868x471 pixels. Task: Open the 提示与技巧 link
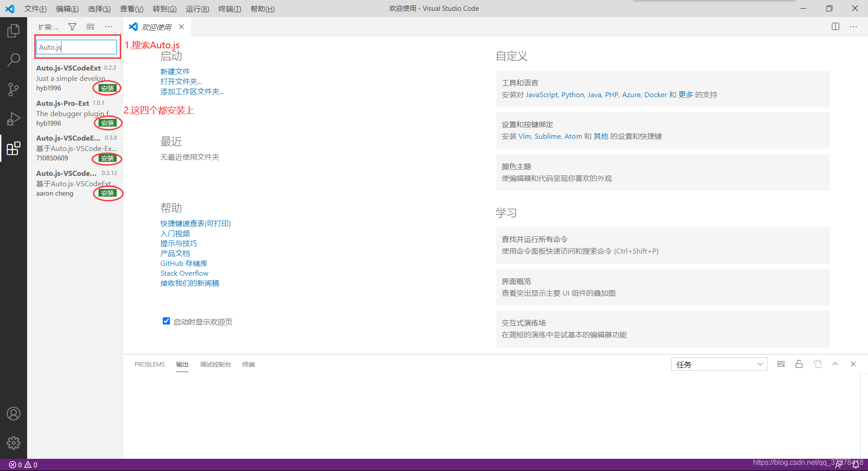point(179,243)
